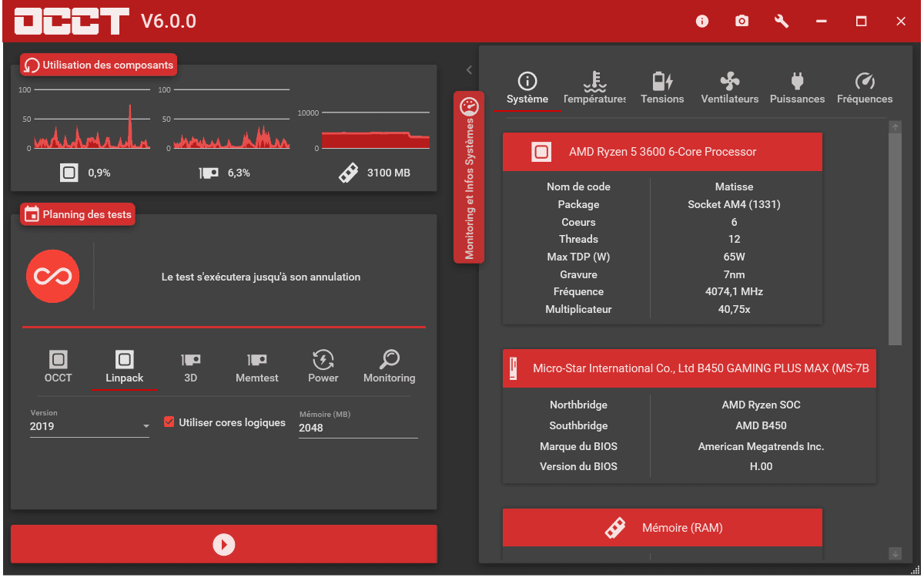924x578 pixels.
Task: Open the Version 2019 dropdown
Action: (90, 426)
